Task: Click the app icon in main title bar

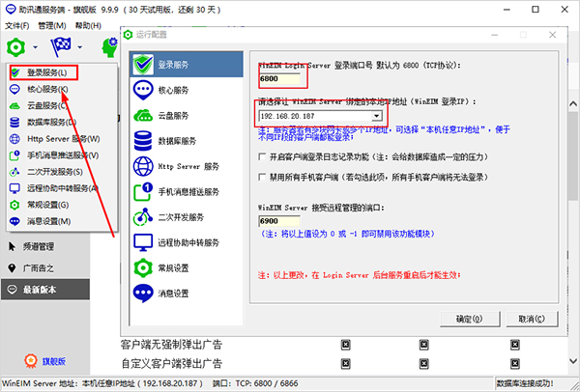Action: pos(11,9)
